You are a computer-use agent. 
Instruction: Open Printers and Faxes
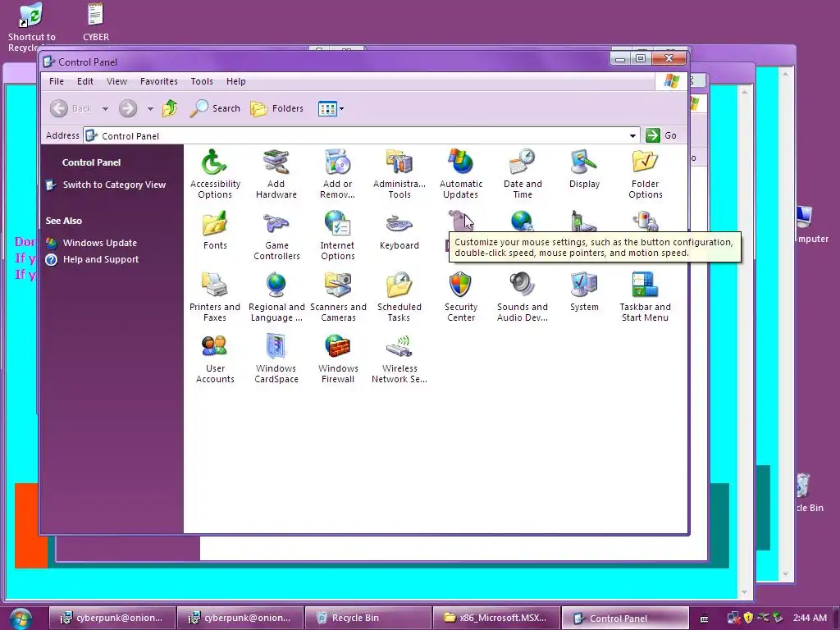point(215,297)
